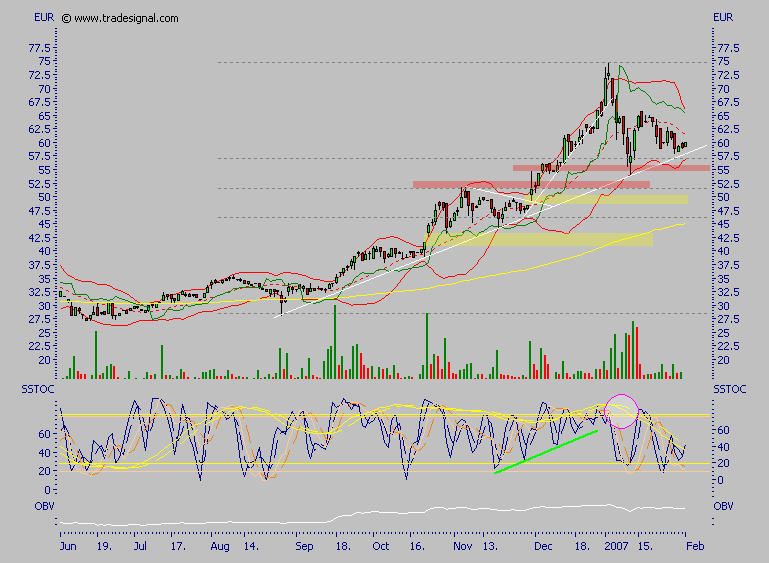The height and width of the screenshot is (563, 769).
Task: Select the Jun label on the date axis
Action: pos(68,549)
